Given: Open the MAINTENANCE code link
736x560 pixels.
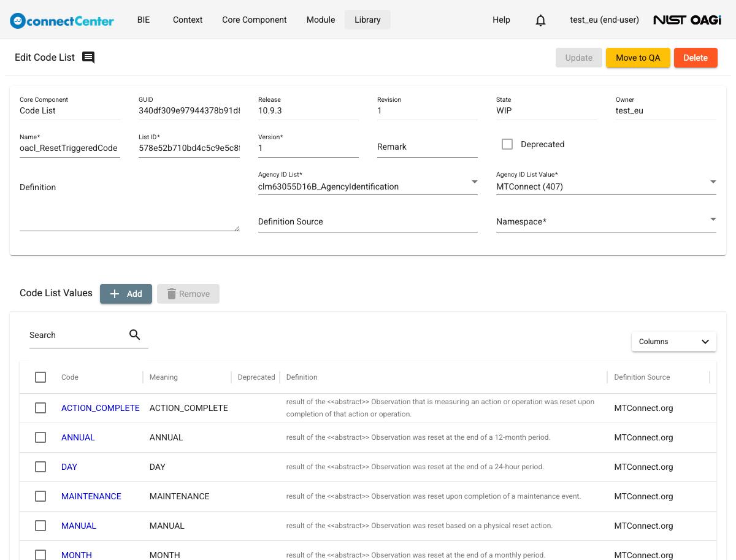Looking at the screenshot, I should pos(91,496).
